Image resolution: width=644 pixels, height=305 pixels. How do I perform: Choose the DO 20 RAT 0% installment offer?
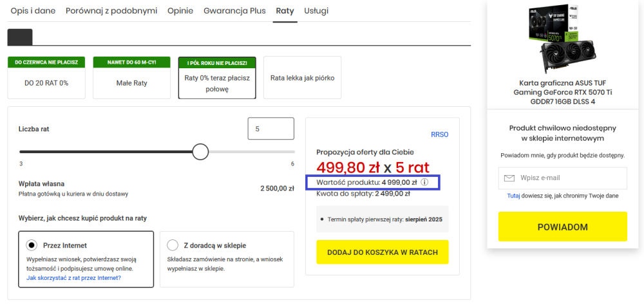(46, 78)
